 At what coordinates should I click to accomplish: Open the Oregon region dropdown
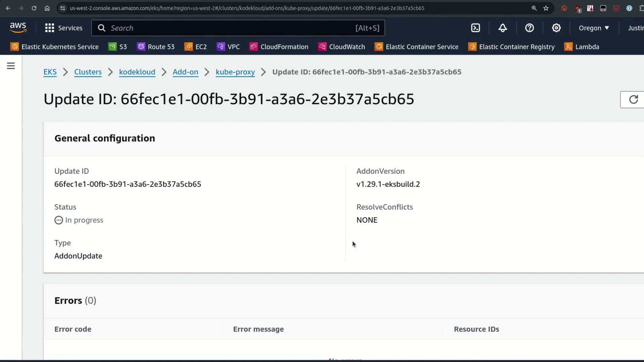pyautogui.click(x=594, y=28)
